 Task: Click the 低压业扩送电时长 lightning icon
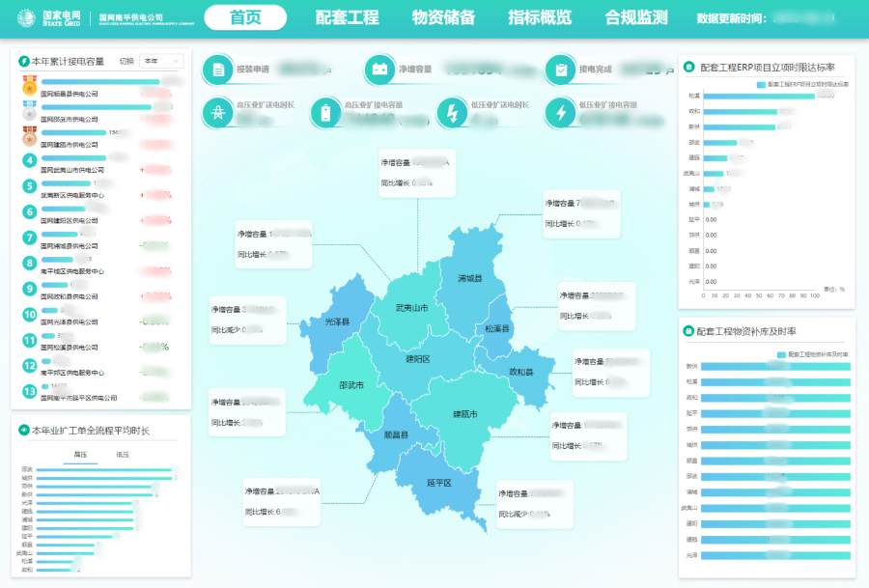(x=451, y=113)
